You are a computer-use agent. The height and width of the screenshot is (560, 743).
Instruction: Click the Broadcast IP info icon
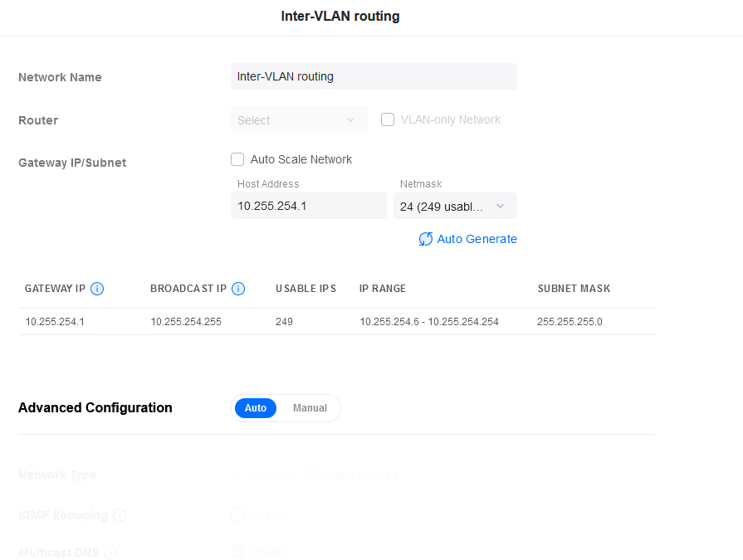pyautogui.click(x=238, y=289)
